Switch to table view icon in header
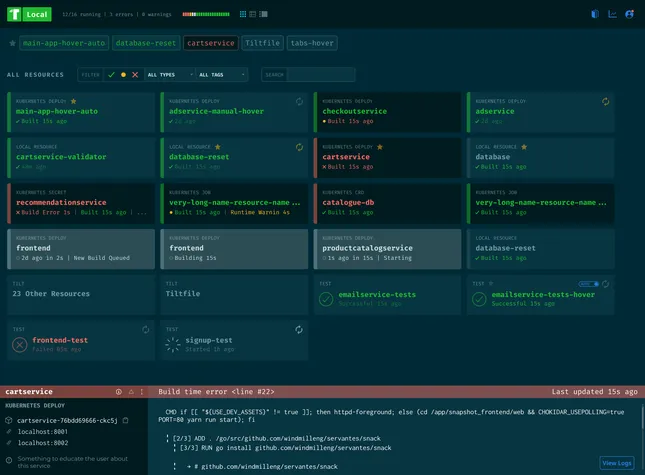 coord(253,14)
